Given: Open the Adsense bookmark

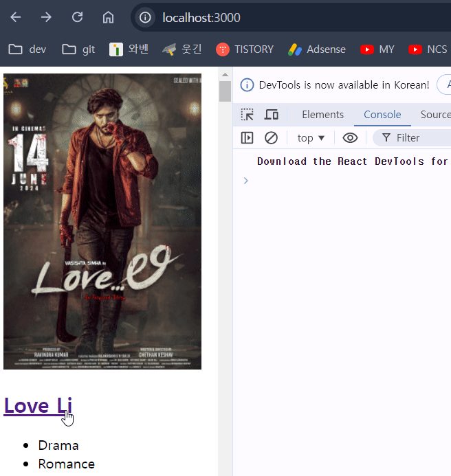Looking at the screenshot, I should [317, 49].
